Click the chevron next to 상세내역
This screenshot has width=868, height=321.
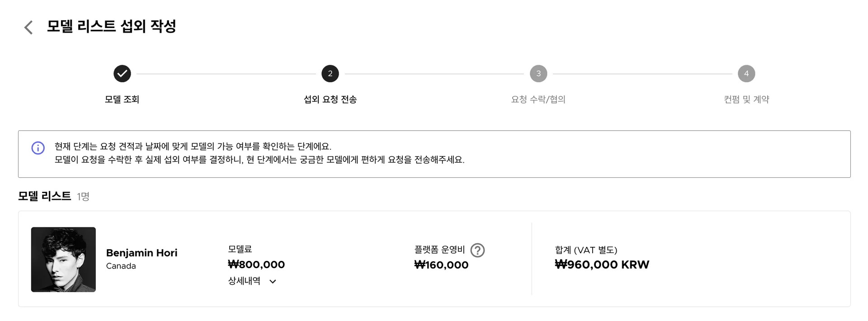coord(272,281)
